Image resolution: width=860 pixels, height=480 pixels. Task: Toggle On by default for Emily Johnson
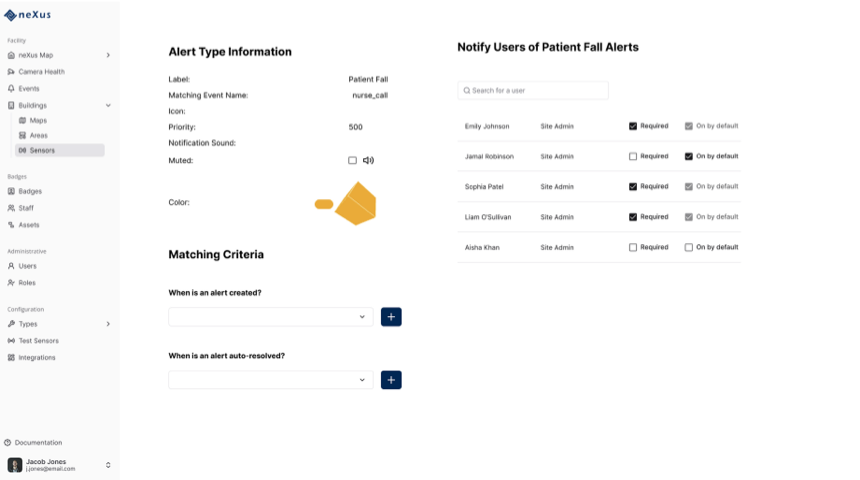(x=689, y=126)
